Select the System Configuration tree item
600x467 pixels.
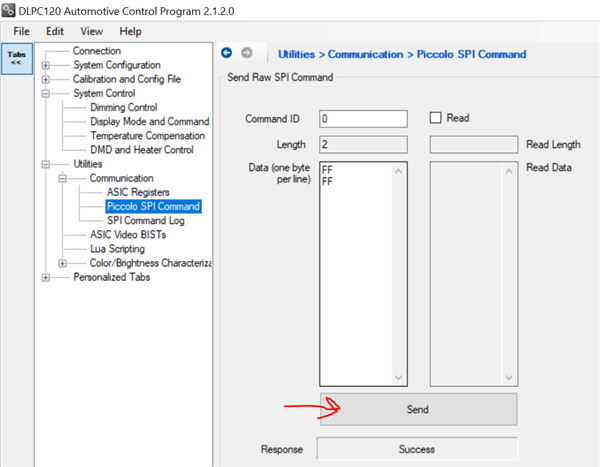(x=117, y=65)
